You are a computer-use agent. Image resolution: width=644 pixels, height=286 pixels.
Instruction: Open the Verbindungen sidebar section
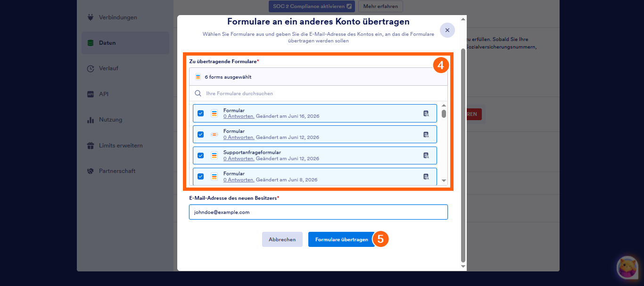125,17
